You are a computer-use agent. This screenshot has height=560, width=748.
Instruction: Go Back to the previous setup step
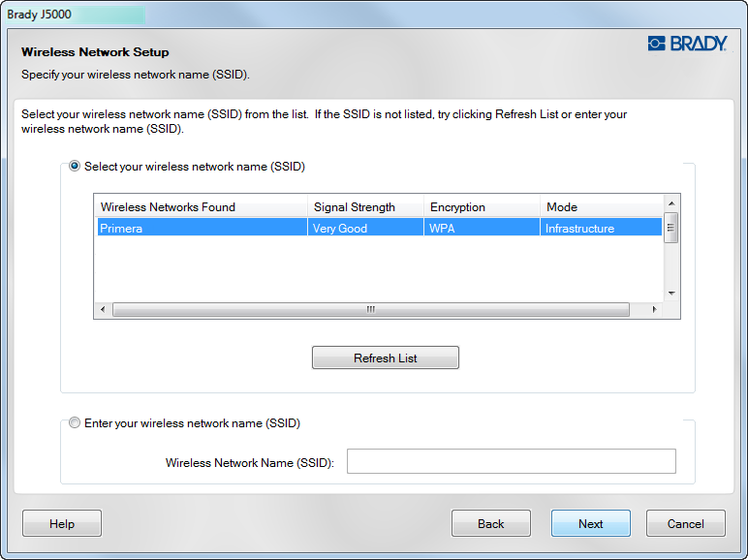click(490, 523)
